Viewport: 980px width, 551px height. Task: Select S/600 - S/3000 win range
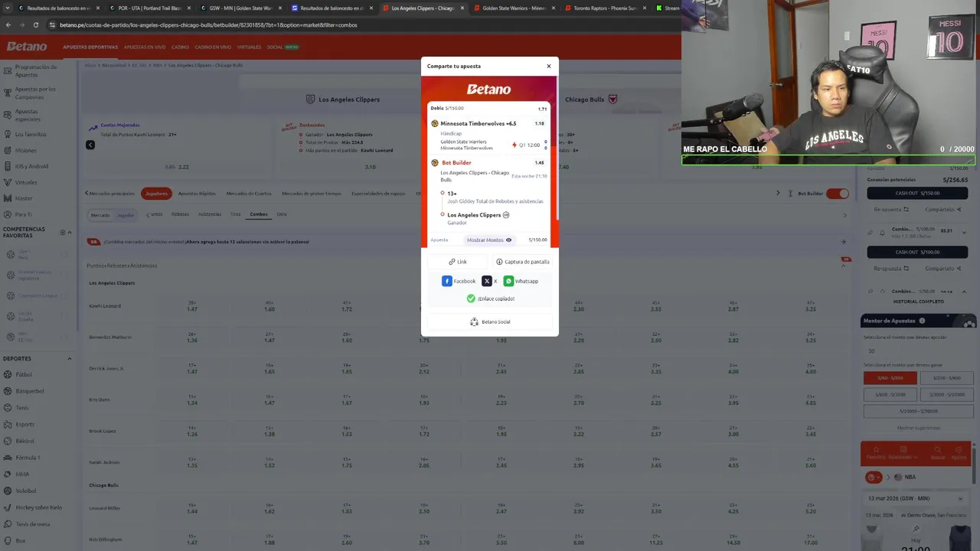point(890,394)
